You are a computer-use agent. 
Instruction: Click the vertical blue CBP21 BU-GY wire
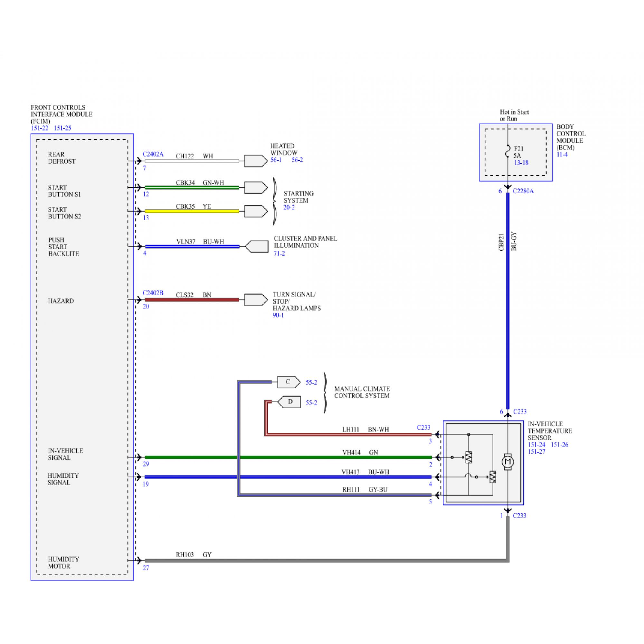[x=508, y=301]
